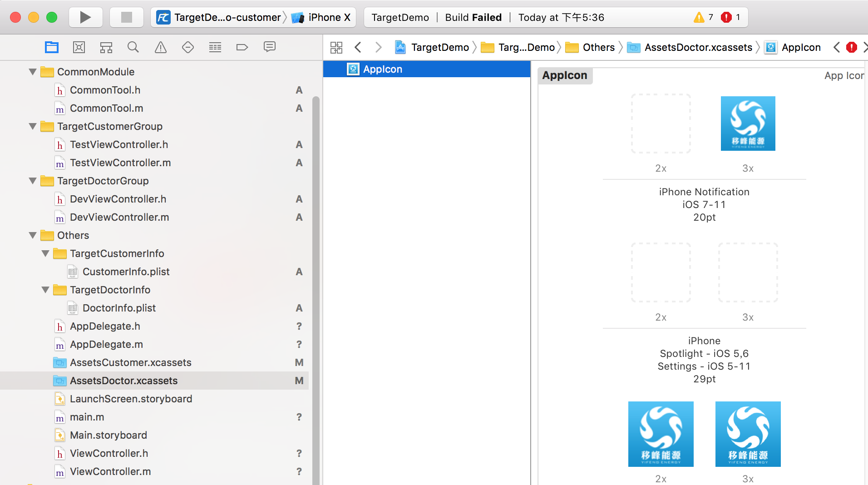Open the Find navigator

133,47
